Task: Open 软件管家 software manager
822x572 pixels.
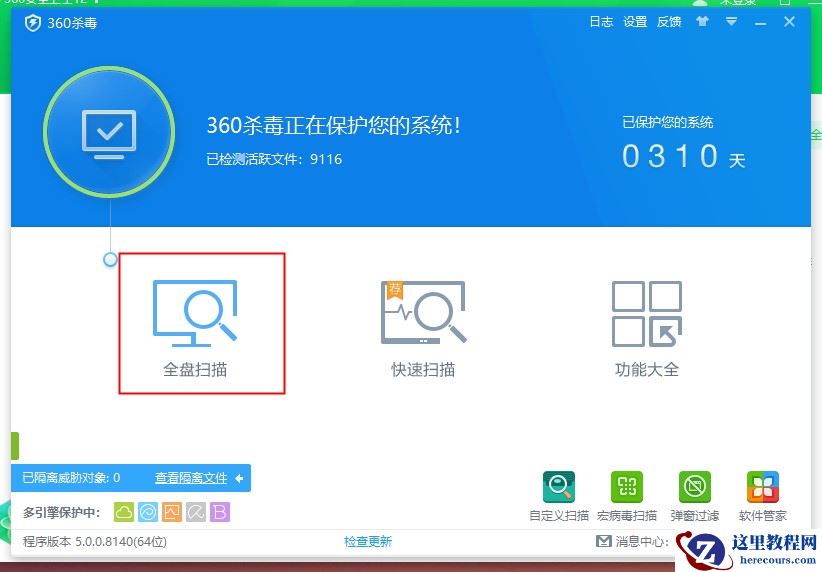Action: [763, 496]
